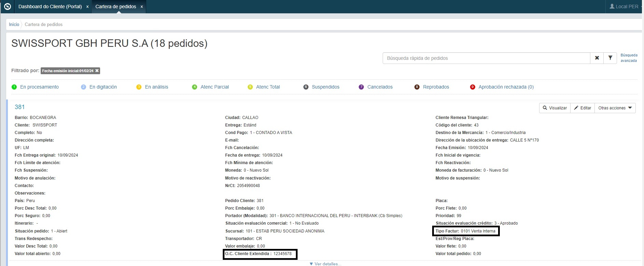Click Situación evaluación crédito value 3 - Aprobado
644x266 pixels.
click(x=506, y=223)
